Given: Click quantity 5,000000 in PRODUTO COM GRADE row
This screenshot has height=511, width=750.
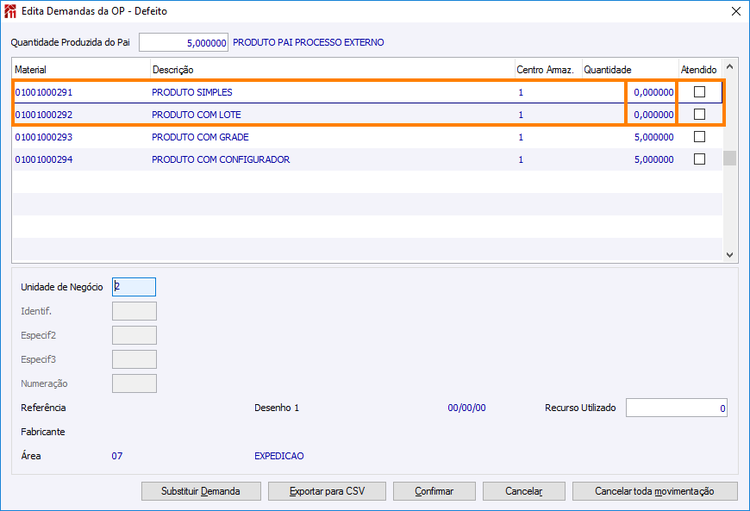Looking at the screenshot, I should pyautogui.click(x=653, y=137).
